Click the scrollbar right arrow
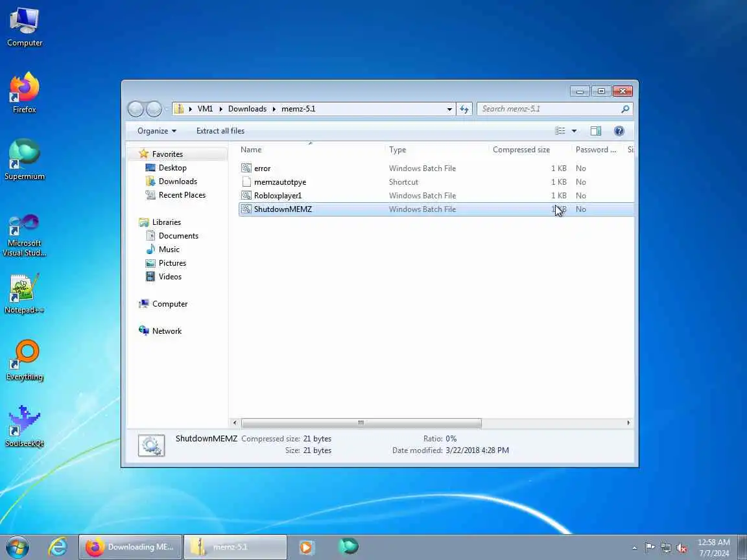Screen dimensions: 747x560 (628, 423)
